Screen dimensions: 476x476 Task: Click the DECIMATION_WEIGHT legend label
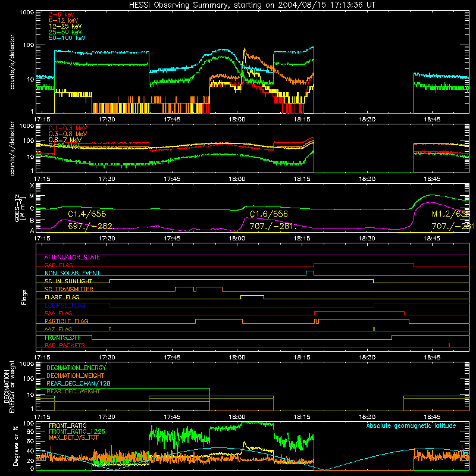[x=76, y=376]
